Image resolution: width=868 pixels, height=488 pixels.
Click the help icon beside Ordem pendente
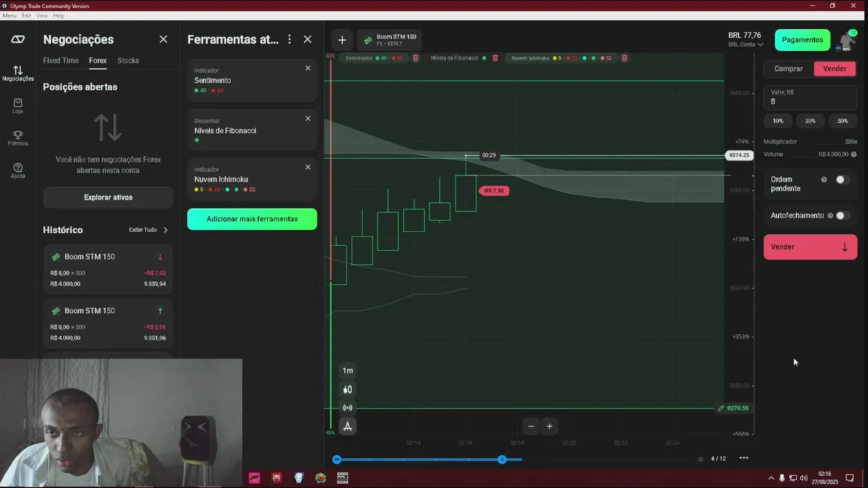[x=824, y=180]
